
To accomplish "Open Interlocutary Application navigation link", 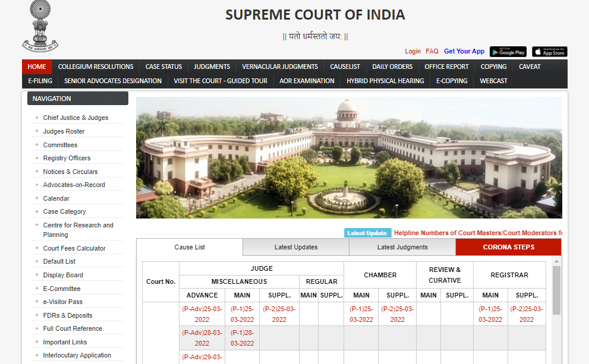I will (x=77, y=355).
